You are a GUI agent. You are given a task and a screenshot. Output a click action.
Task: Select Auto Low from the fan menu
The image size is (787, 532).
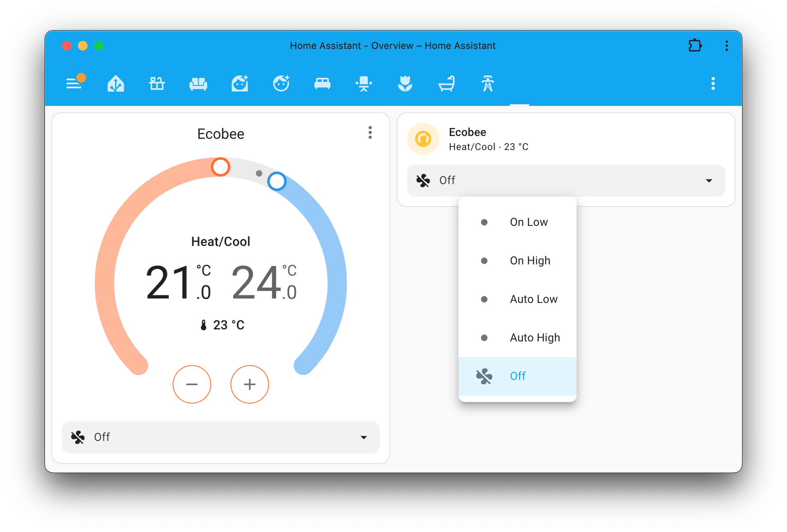click(534, 299)
